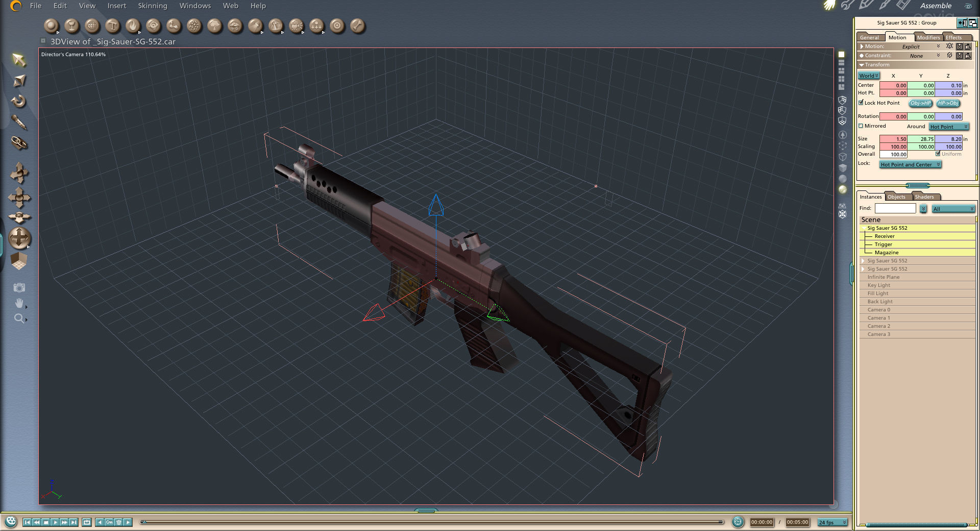Click the Overall scaling value field
980x531 pixels.
click(893, 154)
